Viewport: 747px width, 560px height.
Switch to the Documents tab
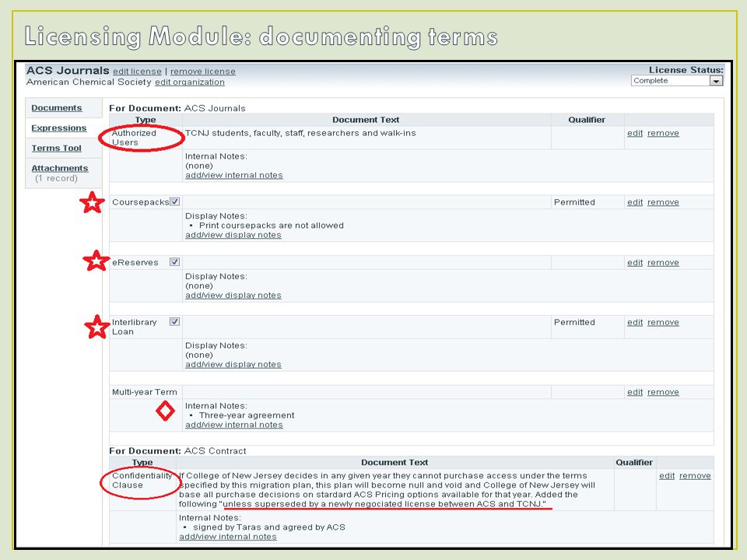point(57,108)
